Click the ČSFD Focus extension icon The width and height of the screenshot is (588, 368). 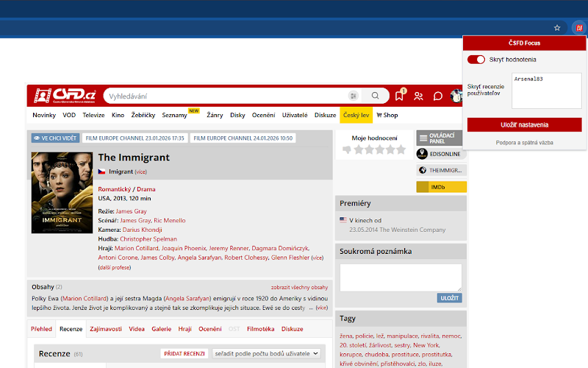[578, 28]
